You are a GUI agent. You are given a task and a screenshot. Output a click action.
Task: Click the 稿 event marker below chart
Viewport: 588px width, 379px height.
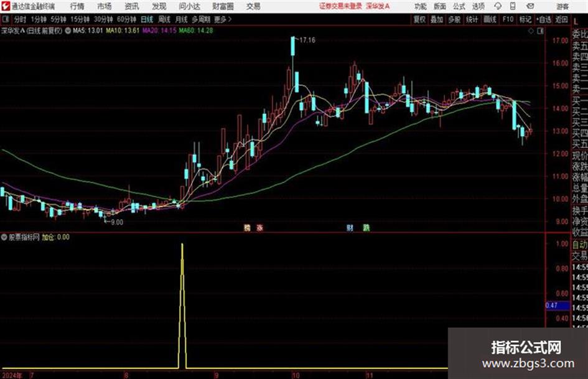point(247,227)
